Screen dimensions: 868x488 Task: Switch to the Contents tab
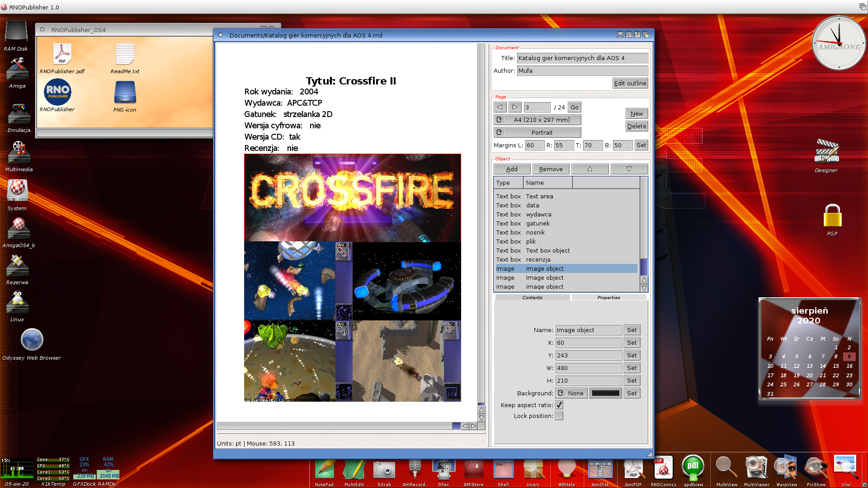(x=532, y=297)
